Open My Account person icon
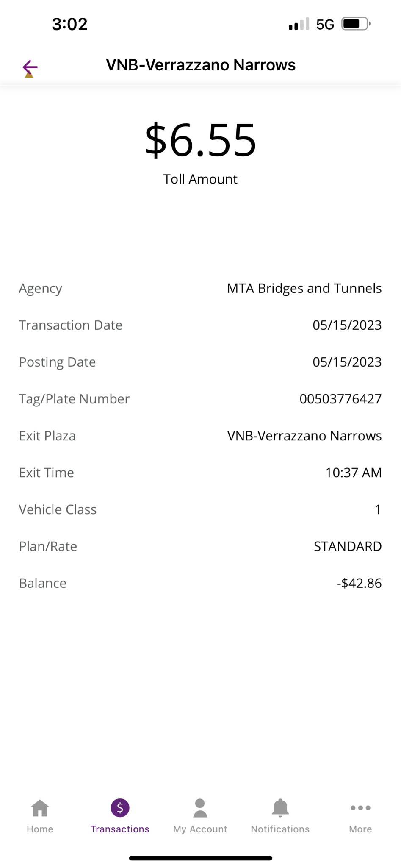This screenshot has height=868, width=401. pyautogui.click(x=200, y=808)
